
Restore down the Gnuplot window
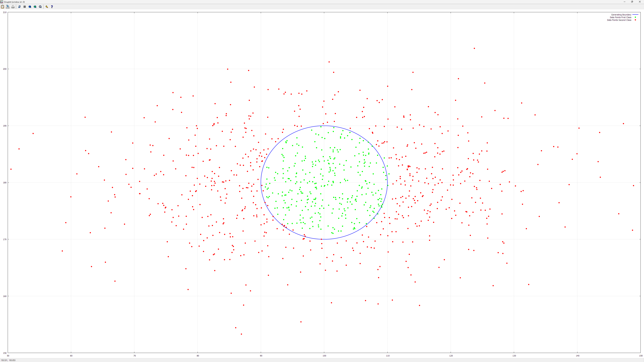[632, 2]
